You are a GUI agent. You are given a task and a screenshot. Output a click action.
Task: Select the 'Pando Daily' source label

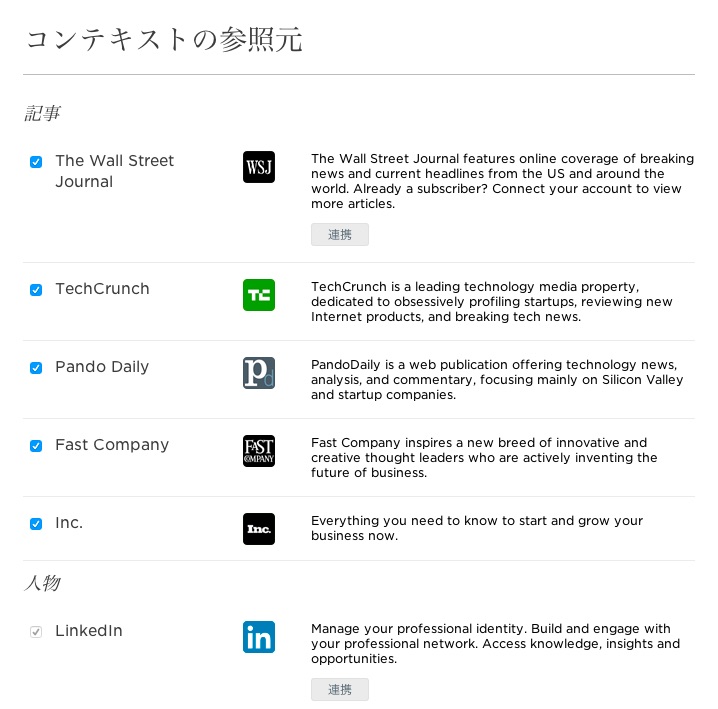[102, 367]
